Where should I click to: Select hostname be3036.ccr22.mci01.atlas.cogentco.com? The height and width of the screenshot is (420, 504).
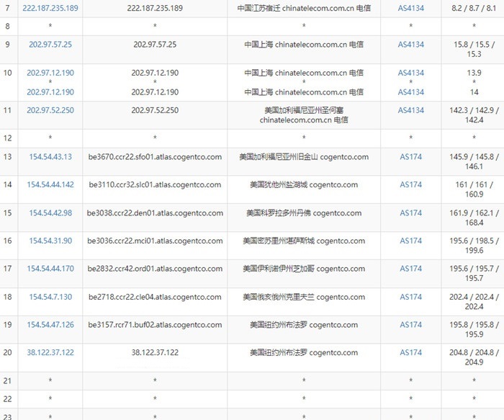155,241
